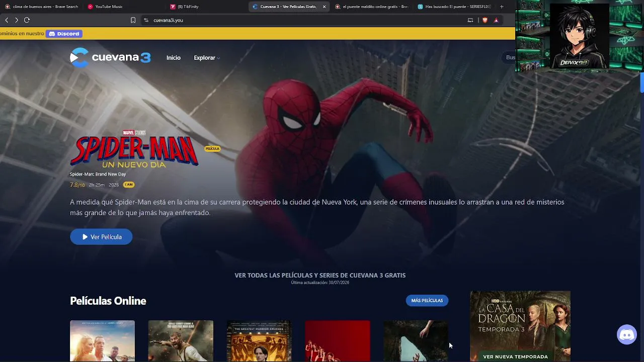Click the 'Spider-Man: Brand New Day' subtitle
This screenshot has width=644, height=362.
pos(98,174)
